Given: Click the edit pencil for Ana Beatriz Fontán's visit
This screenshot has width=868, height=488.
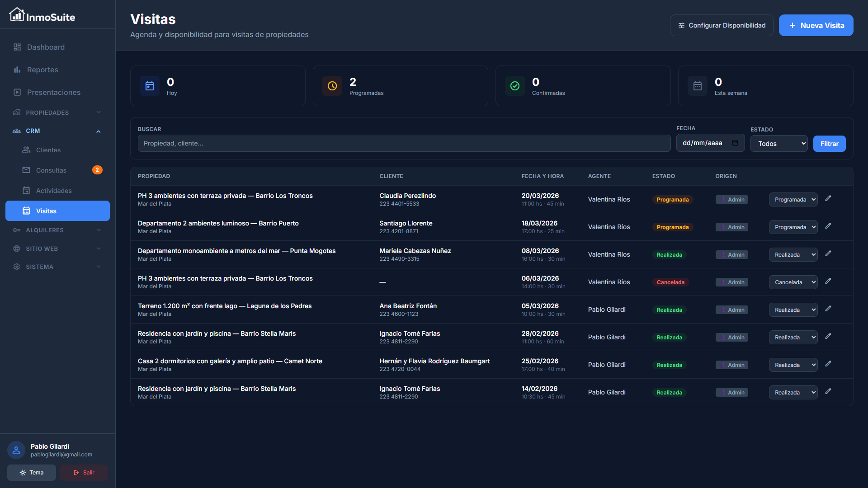Looking at the screenshot, I should pos(828,309).
